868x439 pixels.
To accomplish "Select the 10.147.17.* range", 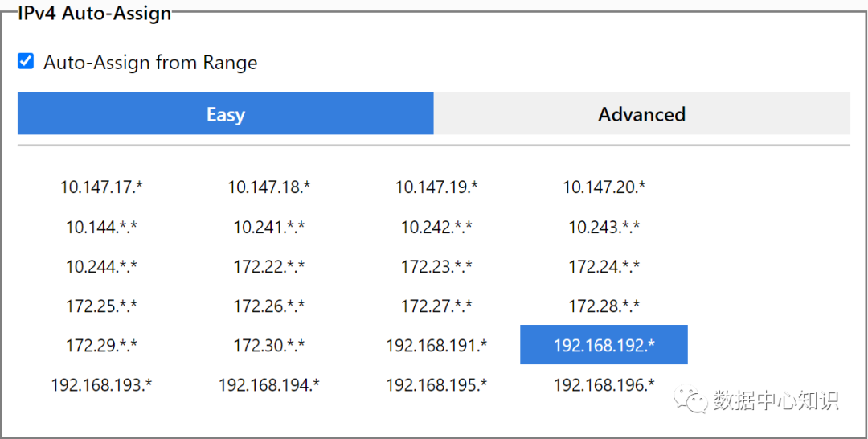I will 101,187.
